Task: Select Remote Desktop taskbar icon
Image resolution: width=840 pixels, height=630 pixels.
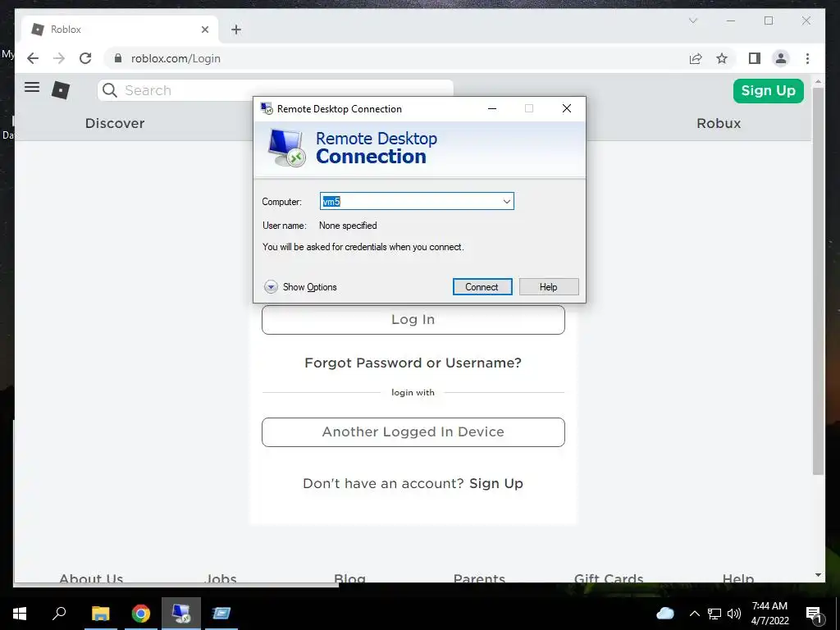Action: (181, 614)
